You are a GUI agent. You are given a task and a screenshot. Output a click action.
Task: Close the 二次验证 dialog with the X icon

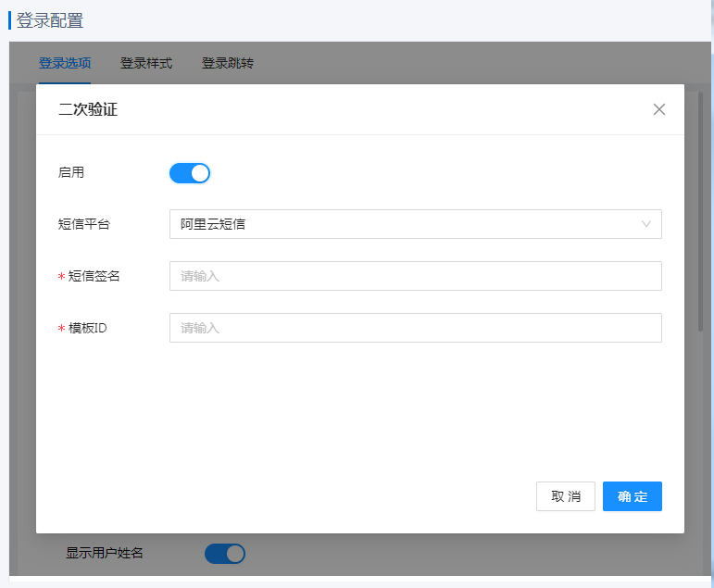point(659,109)
